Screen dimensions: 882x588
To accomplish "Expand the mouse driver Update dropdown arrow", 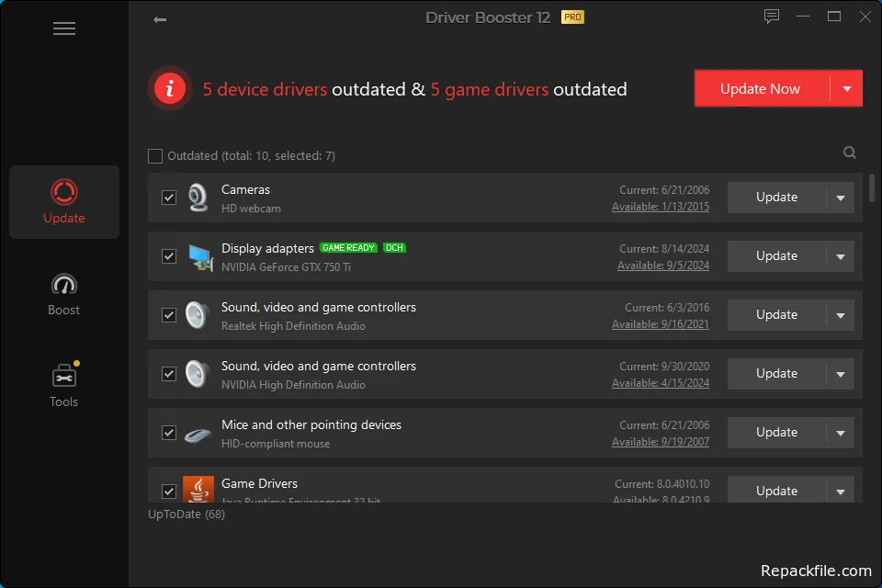I will coord(841,433).
